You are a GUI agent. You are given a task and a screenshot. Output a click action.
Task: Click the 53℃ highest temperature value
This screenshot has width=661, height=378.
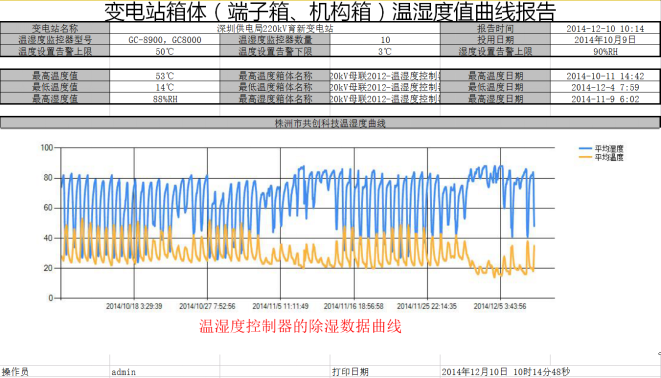pos(165,76)
